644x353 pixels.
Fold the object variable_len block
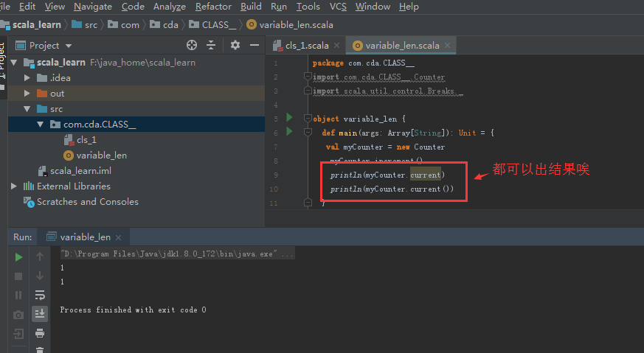pyautogui.click(x=308, y=118)
